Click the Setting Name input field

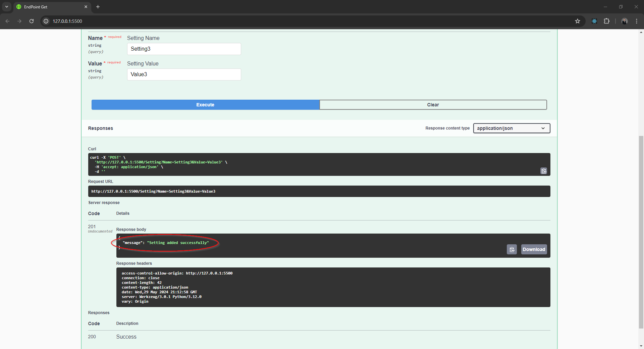click(184, 49)
